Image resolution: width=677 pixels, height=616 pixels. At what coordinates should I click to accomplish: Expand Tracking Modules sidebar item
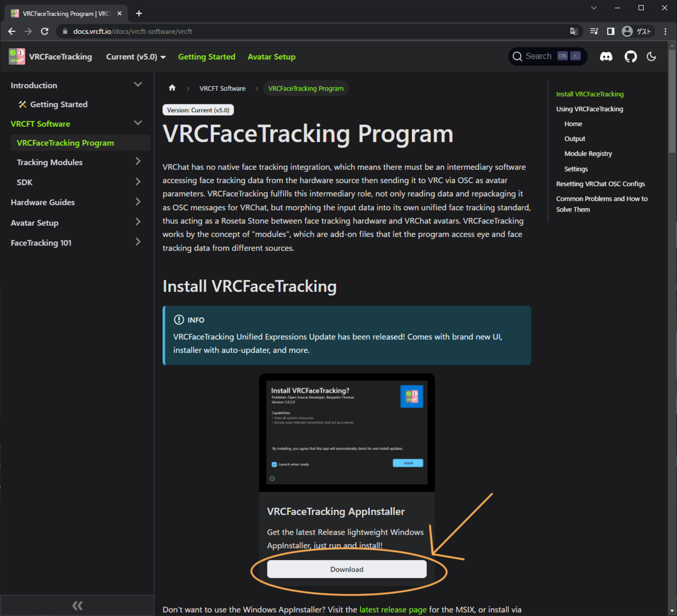[138, 161]
